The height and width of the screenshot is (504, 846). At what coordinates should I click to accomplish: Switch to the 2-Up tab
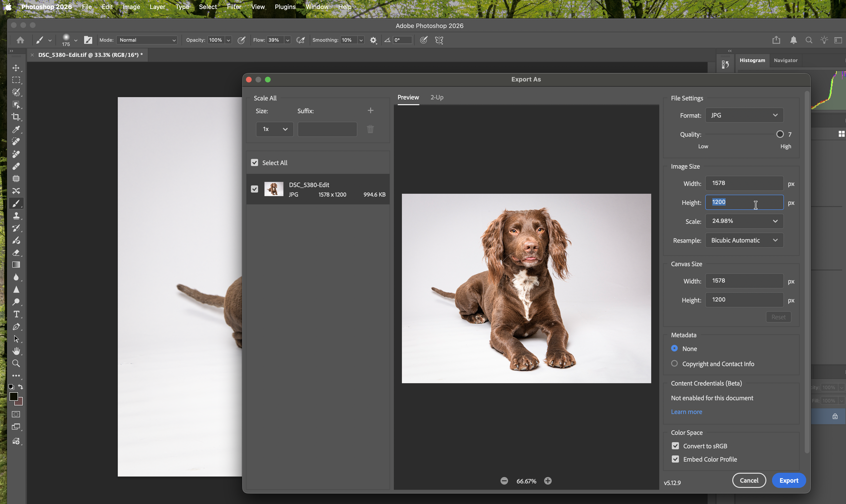tap(437, 98)
